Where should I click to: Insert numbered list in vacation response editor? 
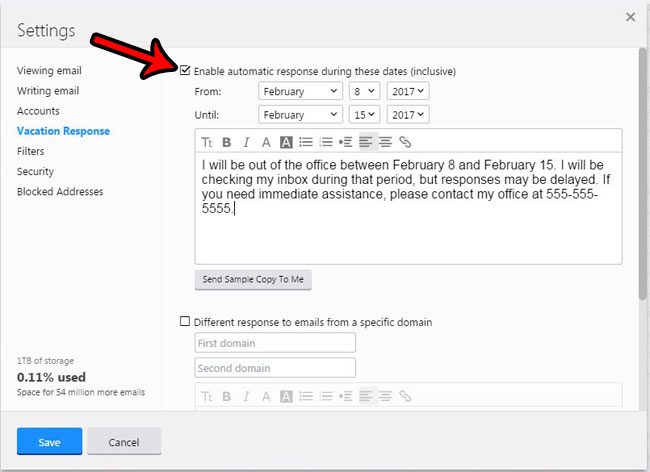[x=326, y=143]
